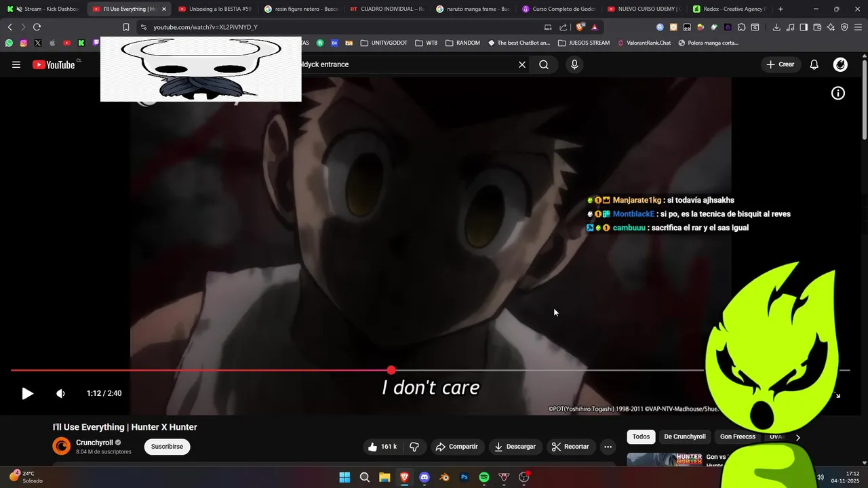Image resolution: width=868 pixels, height=488 pixels.
Task: Open the UNITY/GODOT bookmarks folder
Action: [384, 43]
